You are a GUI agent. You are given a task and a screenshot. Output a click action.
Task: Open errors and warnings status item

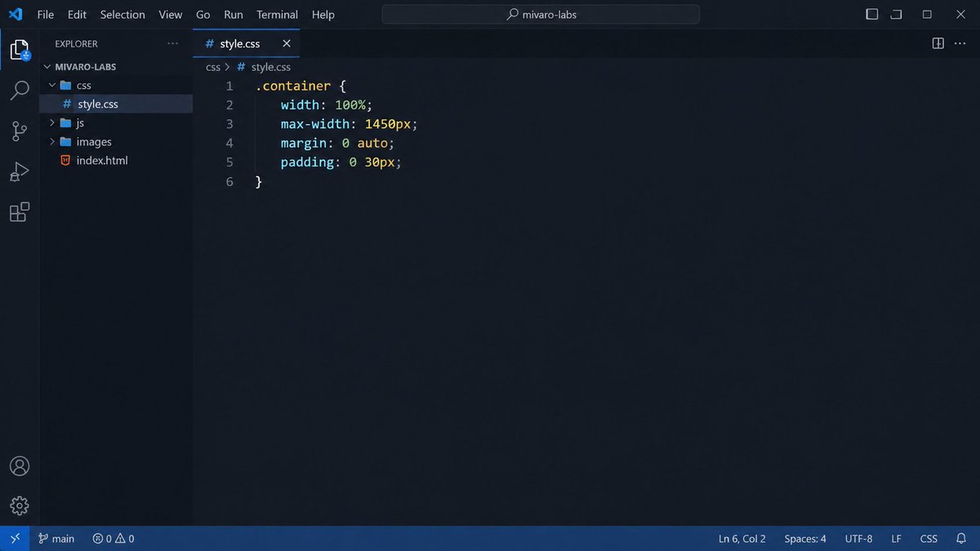[114, 539]
